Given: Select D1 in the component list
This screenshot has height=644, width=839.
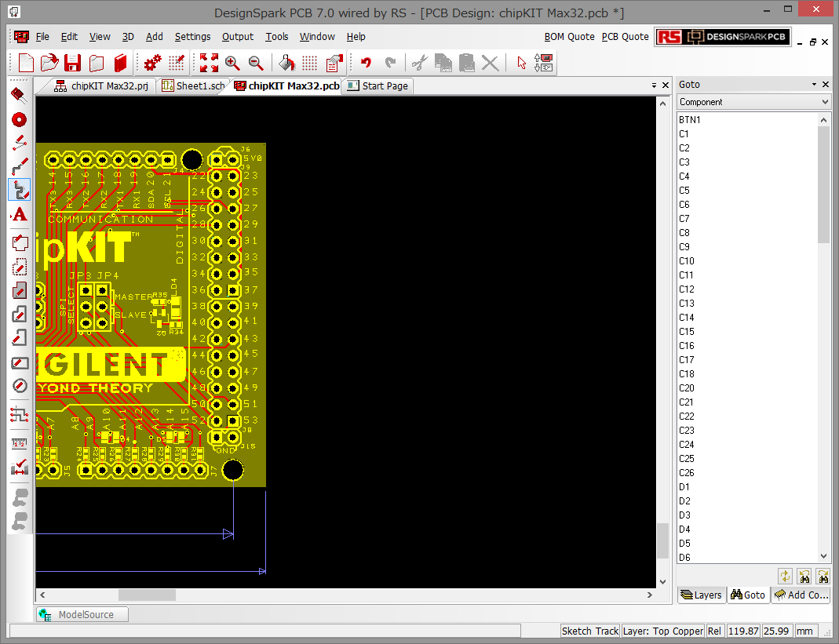Looking at the screenshot, I should (x=747, y=487).
